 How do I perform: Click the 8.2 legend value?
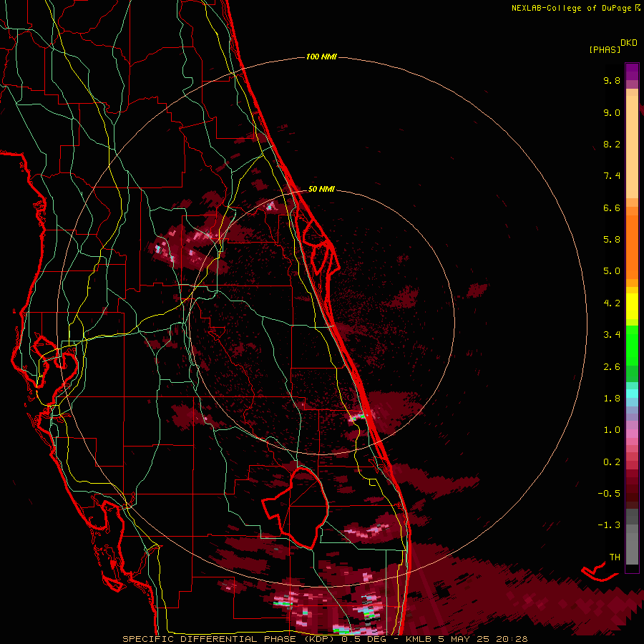coord(612,144)
